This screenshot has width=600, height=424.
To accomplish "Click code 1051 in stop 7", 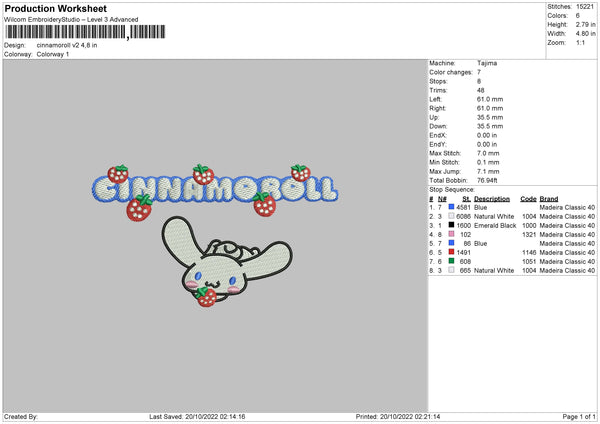I will tap(529, 261).
